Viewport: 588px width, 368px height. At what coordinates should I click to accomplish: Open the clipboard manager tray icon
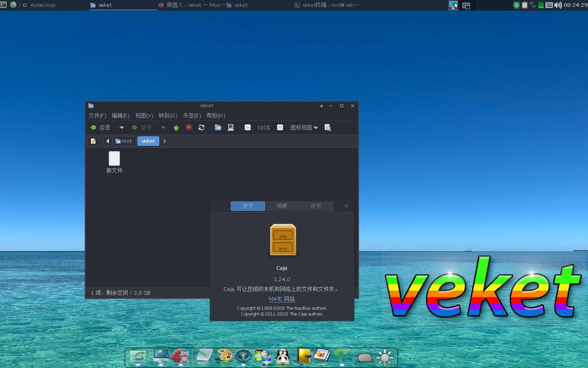click(x=525, y=5)
